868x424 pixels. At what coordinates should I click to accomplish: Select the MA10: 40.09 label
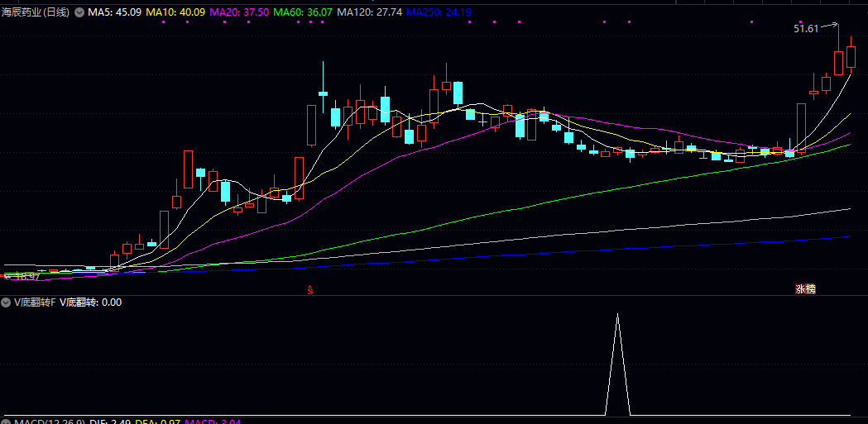click(176, 12)
